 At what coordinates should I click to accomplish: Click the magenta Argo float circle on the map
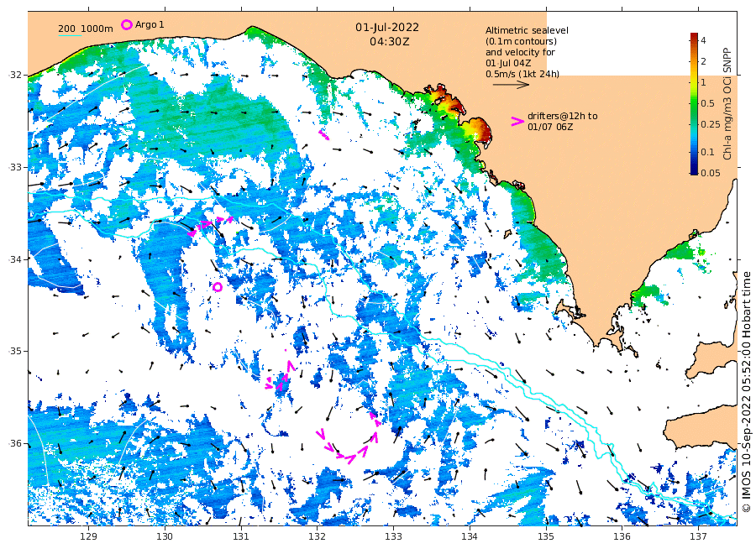coord(218,287)
